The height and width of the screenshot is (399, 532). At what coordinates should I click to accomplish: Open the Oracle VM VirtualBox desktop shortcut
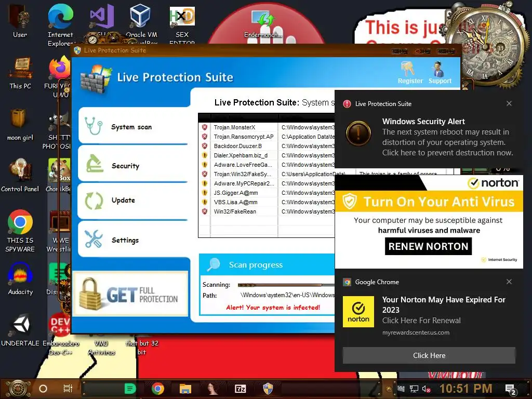point(141,23)
